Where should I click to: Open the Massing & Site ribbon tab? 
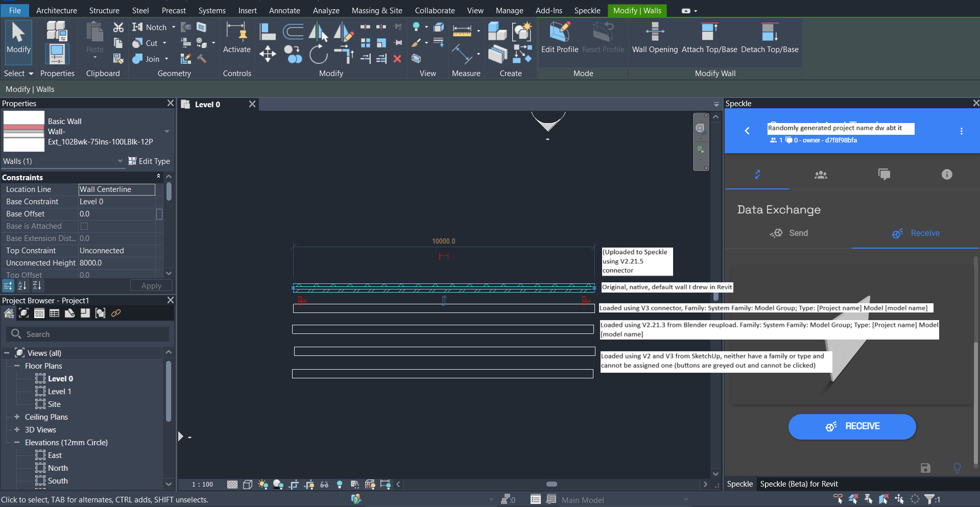pos(377,10)
